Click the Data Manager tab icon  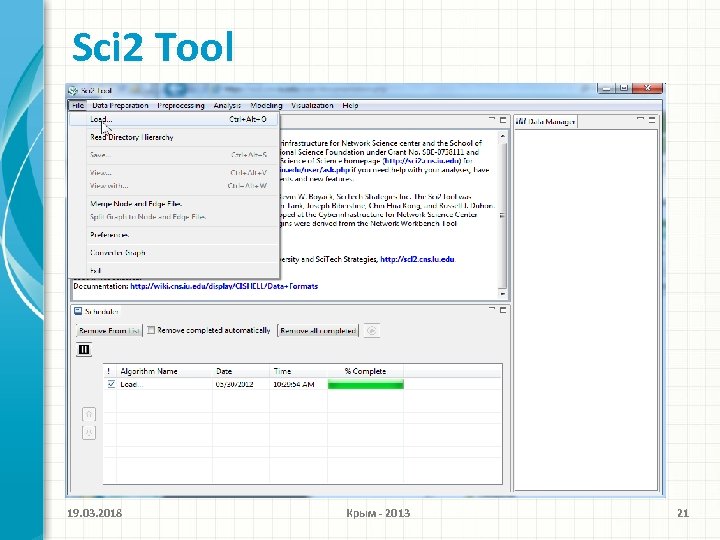click(521, 122)
